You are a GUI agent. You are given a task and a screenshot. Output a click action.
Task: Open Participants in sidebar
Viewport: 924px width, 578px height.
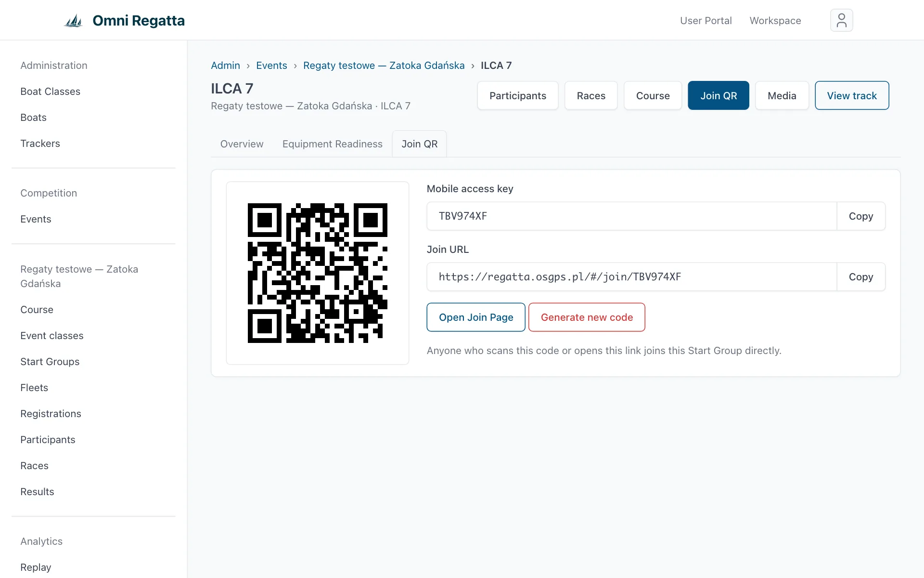[x=48, y=440]
